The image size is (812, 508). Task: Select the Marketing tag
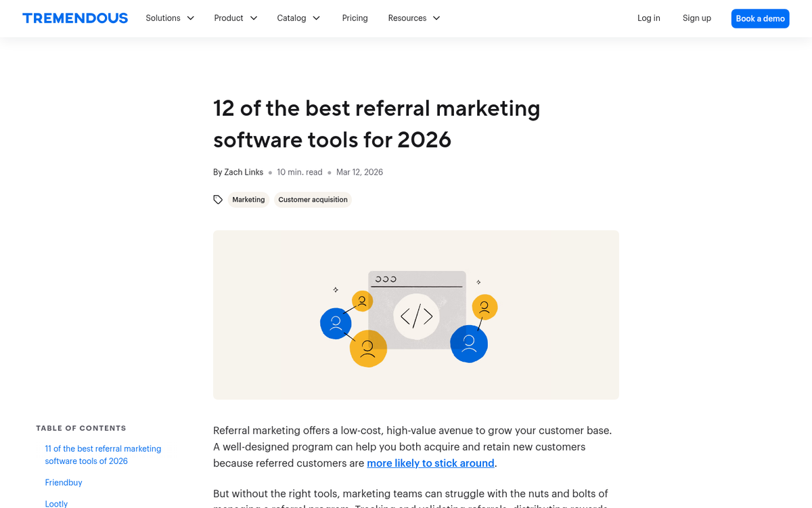click(x=248, y=199)
